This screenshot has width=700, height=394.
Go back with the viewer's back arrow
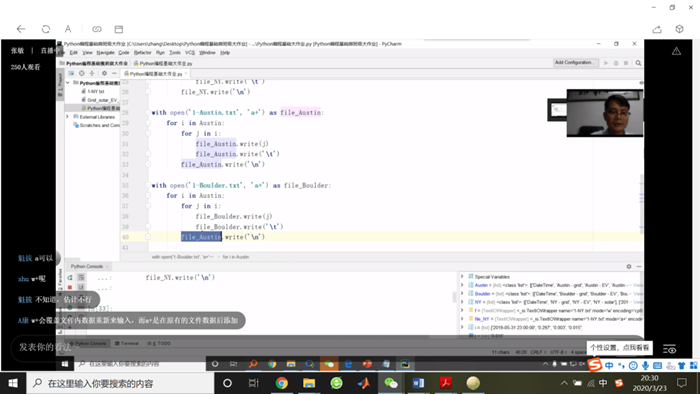21,29
